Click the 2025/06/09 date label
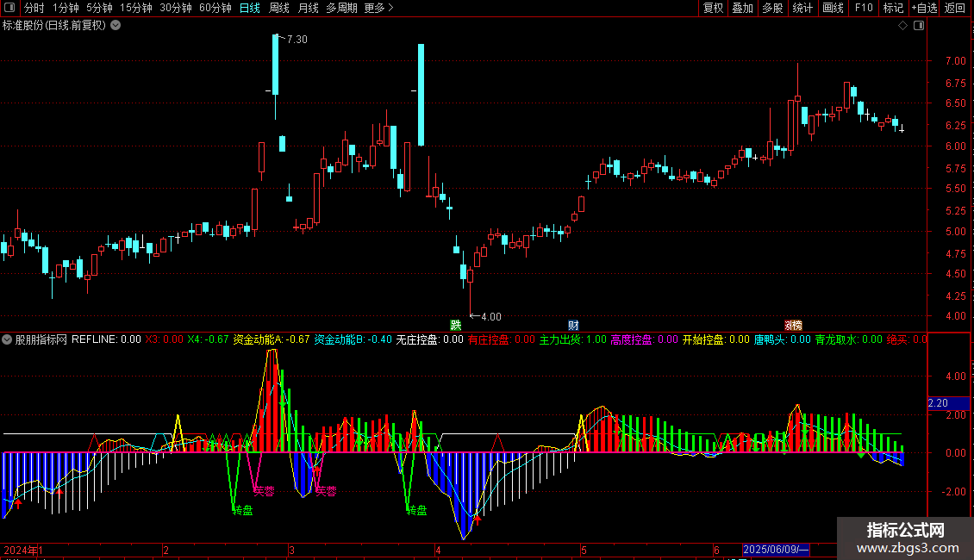974x560 pixels. point(776,550)
